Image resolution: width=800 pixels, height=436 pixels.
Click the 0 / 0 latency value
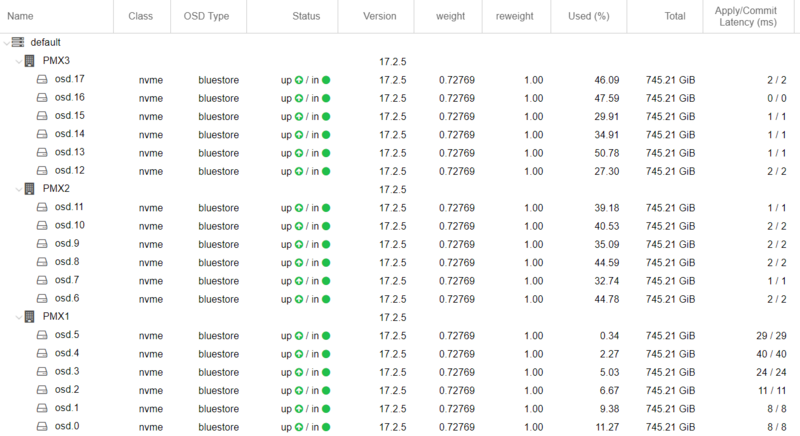click(x=777, y=98)
